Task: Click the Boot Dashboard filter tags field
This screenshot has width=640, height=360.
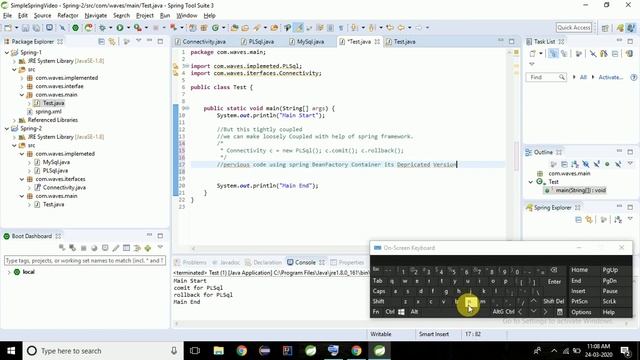Action: pyautogui.click(x=85, y=260)
